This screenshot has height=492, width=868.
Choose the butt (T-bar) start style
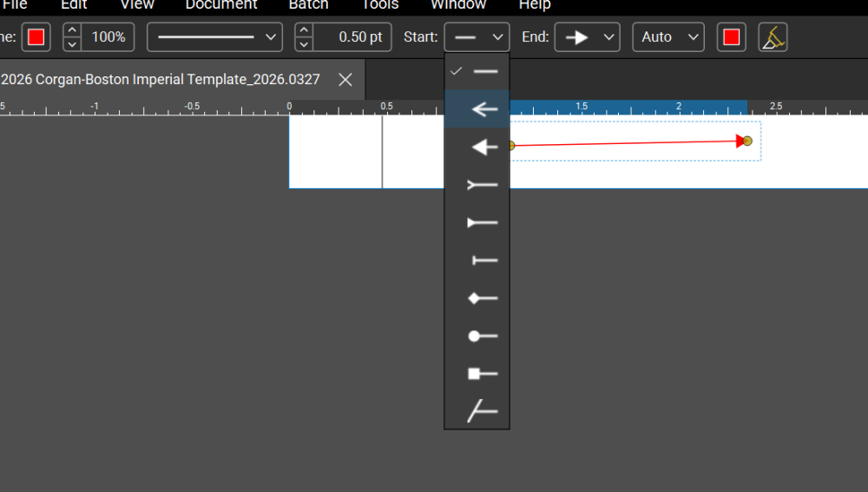click(477, 260)
